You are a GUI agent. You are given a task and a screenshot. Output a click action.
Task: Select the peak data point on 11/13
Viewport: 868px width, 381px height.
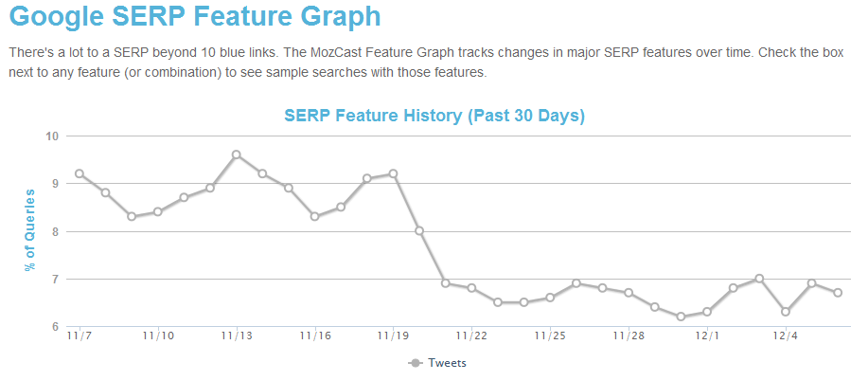coord(236,154)
